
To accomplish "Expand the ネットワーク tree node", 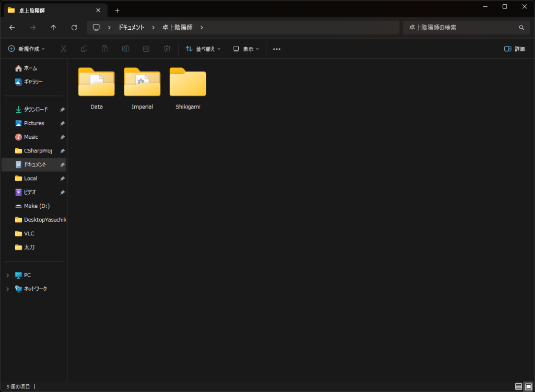I will (7, 289).
